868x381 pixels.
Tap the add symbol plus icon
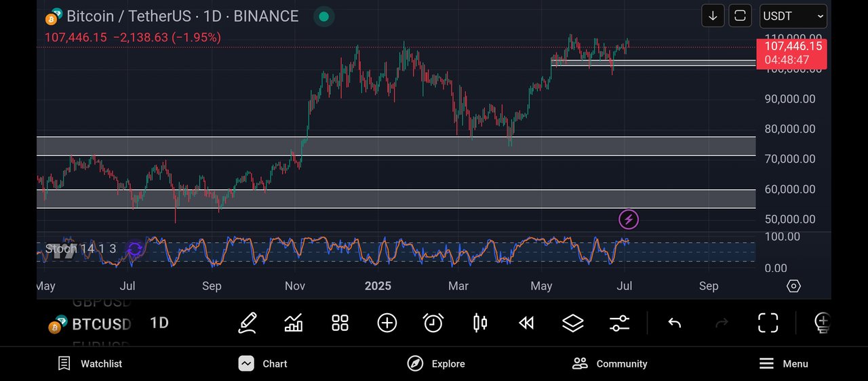coord(387,323)
